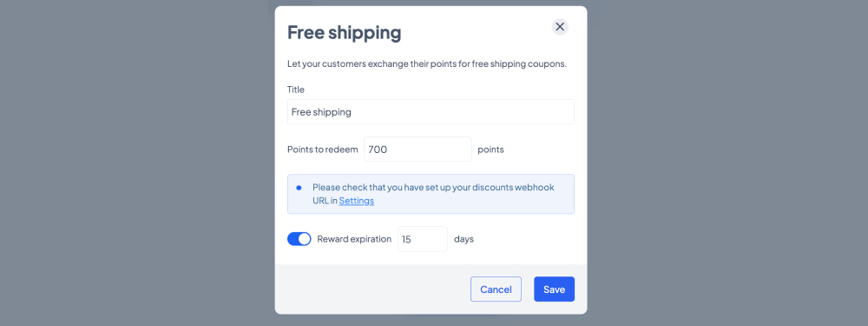Save the free shipping reward
The image size is (868, 326).
click(554, 289)
